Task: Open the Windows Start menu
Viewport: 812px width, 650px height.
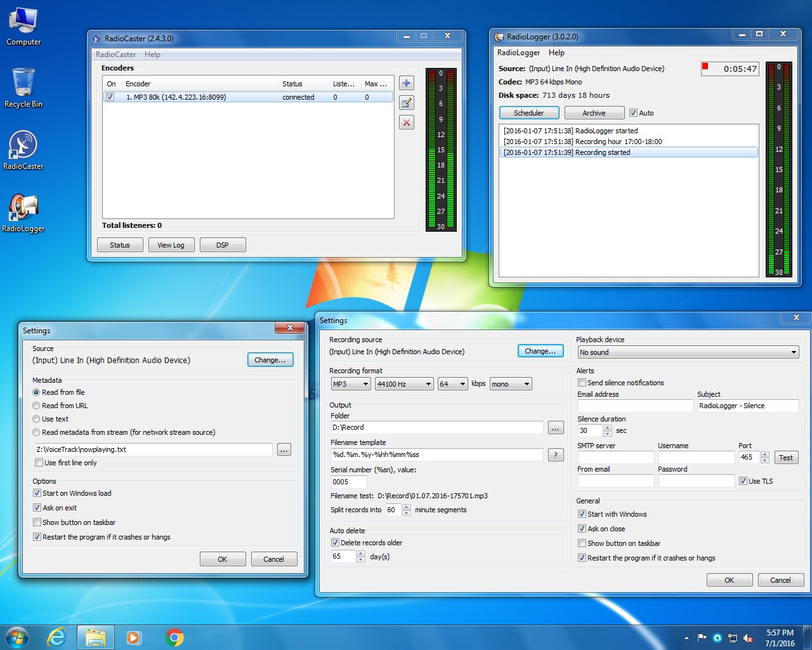Action: (17, 637)
